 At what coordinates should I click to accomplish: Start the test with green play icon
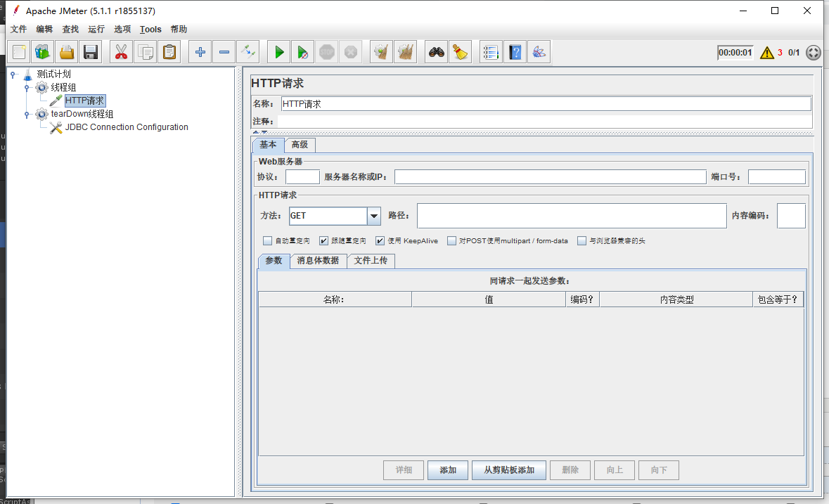278,52
